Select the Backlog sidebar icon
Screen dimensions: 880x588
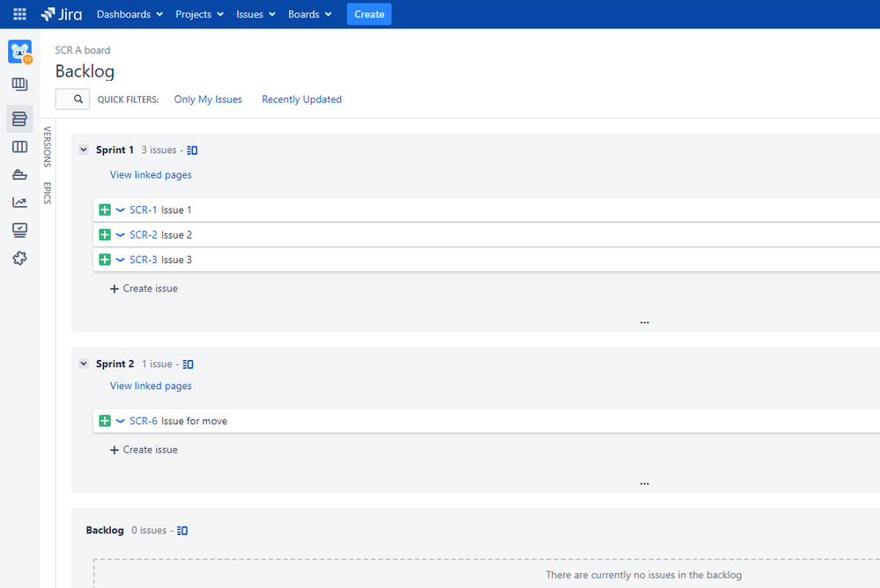click(x=19, y=118)
